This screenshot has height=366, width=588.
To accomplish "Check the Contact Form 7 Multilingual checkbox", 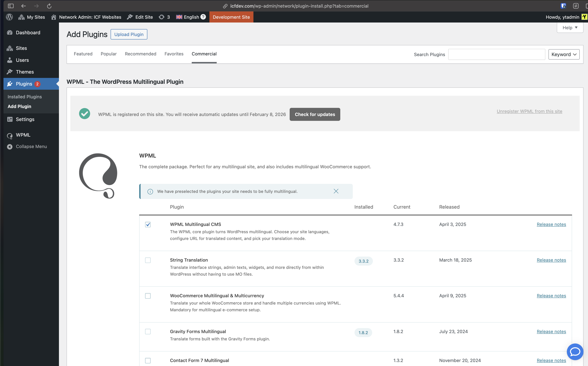I will [148, 361].
